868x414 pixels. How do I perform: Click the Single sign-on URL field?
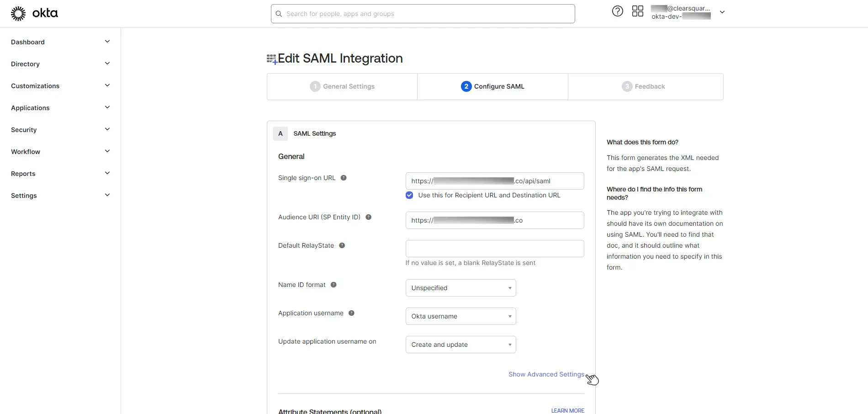[495, 181]
